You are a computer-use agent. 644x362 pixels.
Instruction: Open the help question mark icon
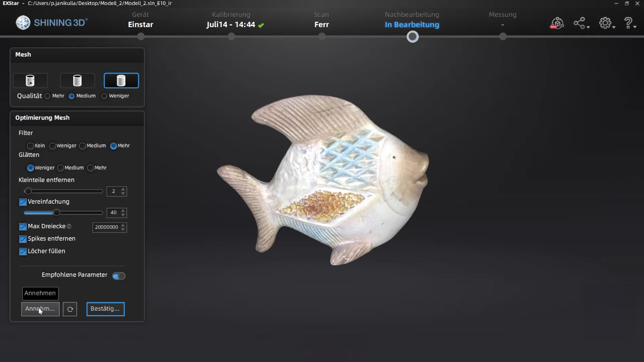tap(628, 23)
